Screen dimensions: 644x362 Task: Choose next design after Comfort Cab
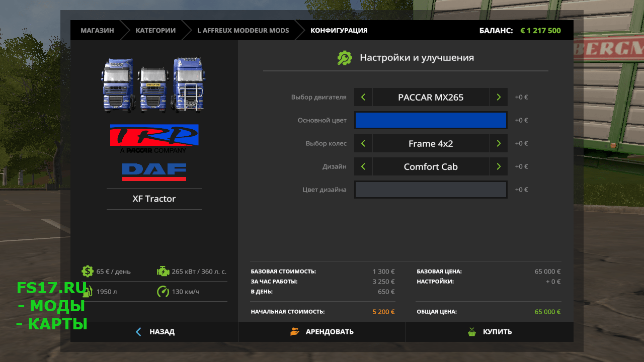click(498, 166)
